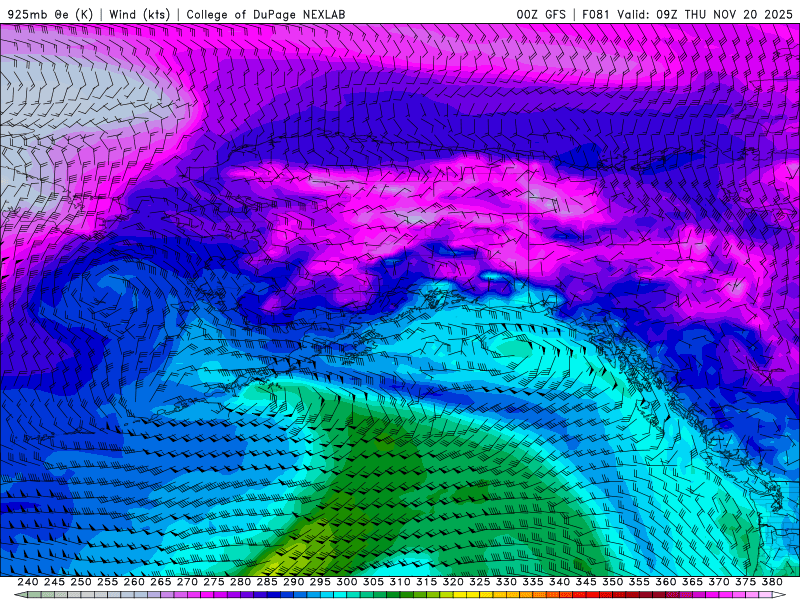Screen dimensions: 800x600
Task: Click the 310 value on the color scale
Action: (x=400, y=582)
